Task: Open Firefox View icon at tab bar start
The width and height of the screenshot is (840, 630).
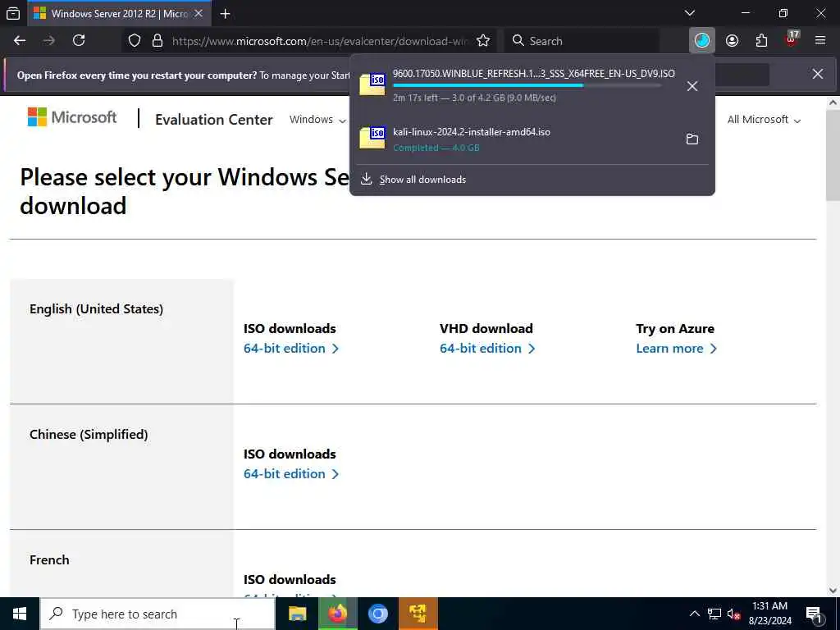Action: point(13,13)
